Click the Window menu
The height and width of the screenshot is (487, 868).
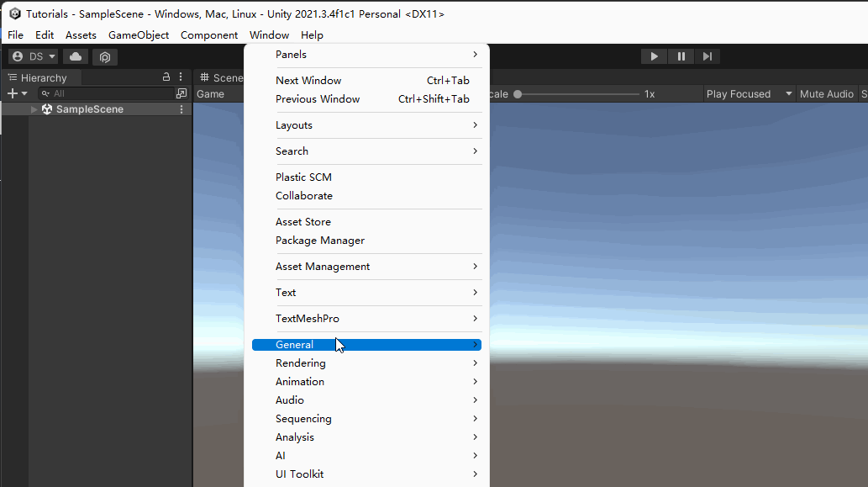[x=269, y=34]
